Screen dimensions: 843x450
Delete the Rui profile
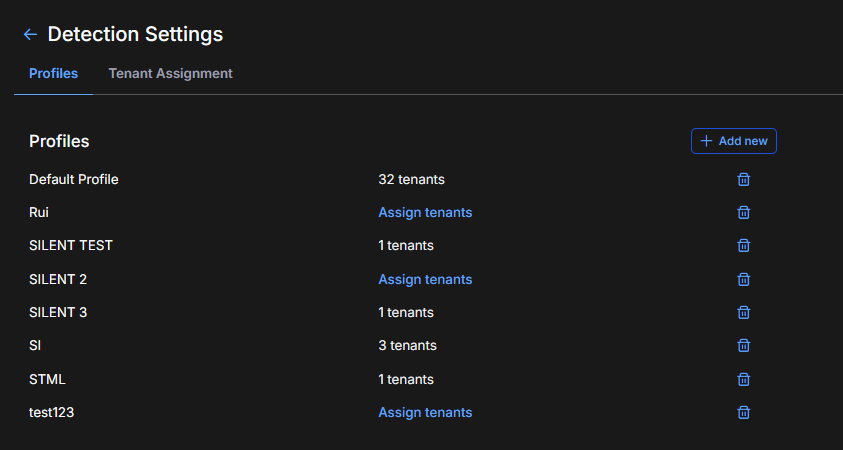[744, 212]
